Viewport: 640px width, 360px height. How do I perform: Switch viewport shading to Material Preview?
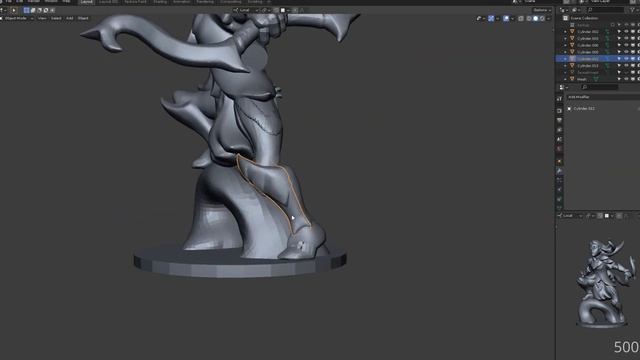tap(542, 18)
